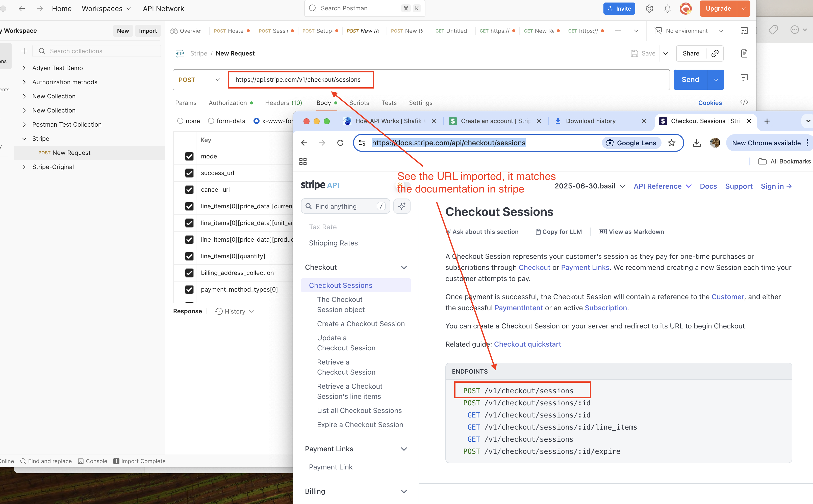Uncheck the mode key row

point(189,156)
